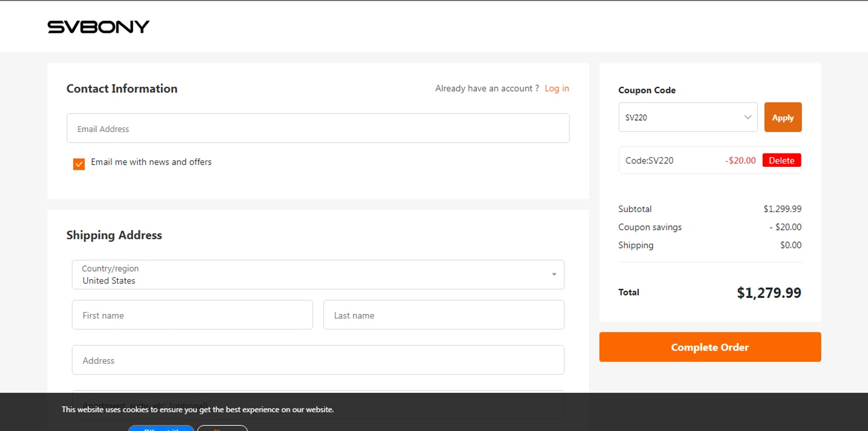Click the Total amount $1,279.99

pos(769,293)
